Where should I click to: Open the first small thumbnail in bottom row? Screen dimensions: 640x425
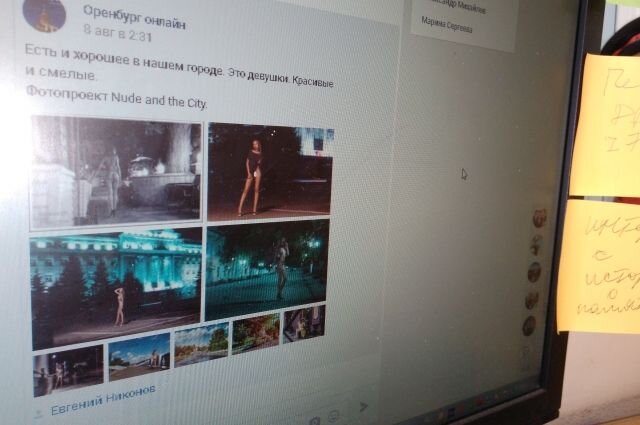(x=68, y=370)
